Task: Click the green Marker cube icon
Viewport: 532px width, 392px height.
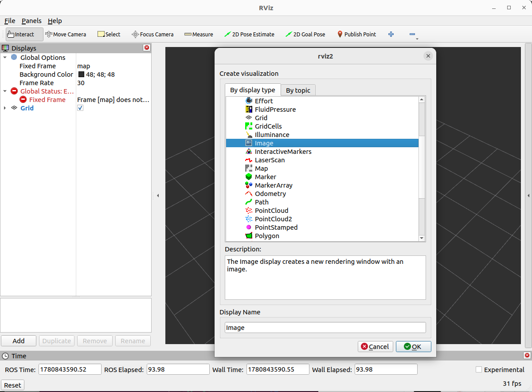Action: tap(249, 176)
